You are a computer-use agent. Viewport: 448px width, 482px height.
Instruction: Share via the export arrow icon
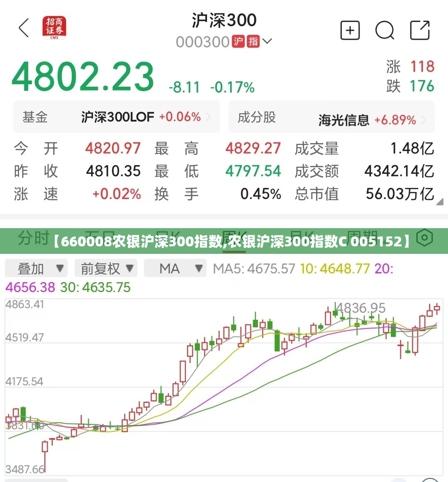coord(420,30)
